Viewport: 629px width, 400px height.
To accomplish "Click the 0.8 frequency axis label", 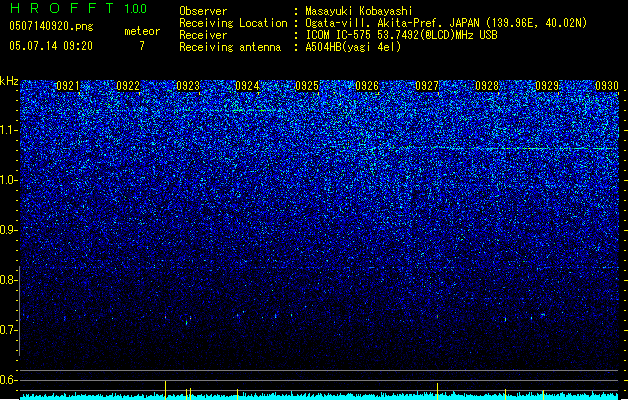I will click(9, 280).
